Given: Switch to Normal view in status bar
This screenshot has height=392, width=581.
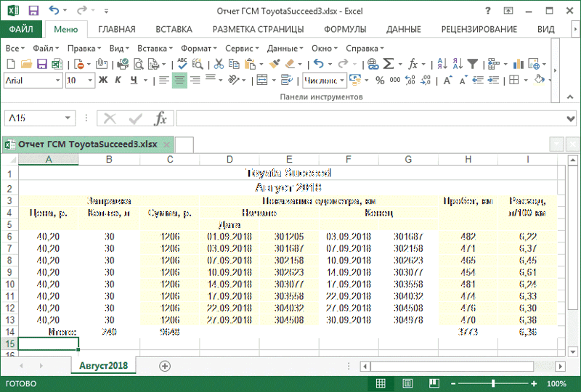Looking at the screenshot, I should coord(381,383).
